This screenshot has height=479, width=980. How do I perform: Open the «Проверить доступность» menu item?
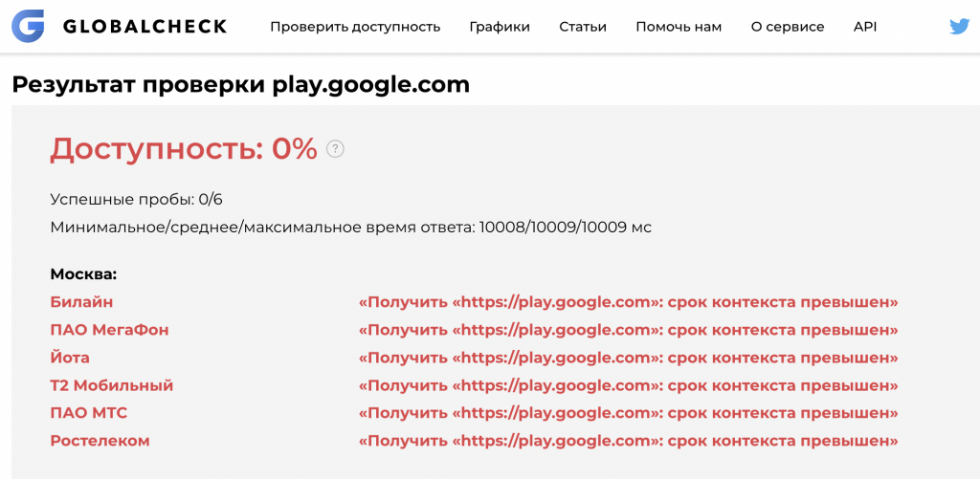point(355,27)
